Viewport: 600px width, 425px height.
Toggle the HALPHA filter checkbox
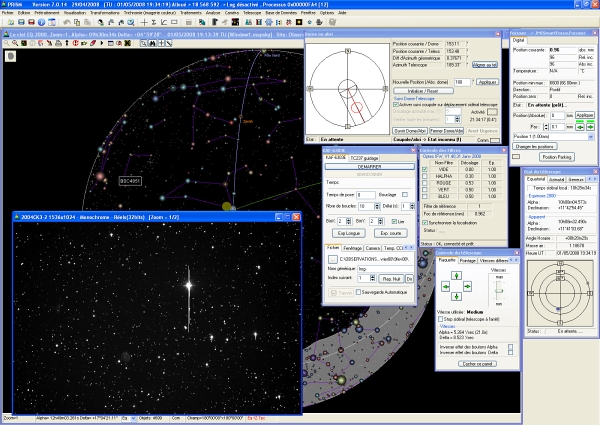coord(425,176)
